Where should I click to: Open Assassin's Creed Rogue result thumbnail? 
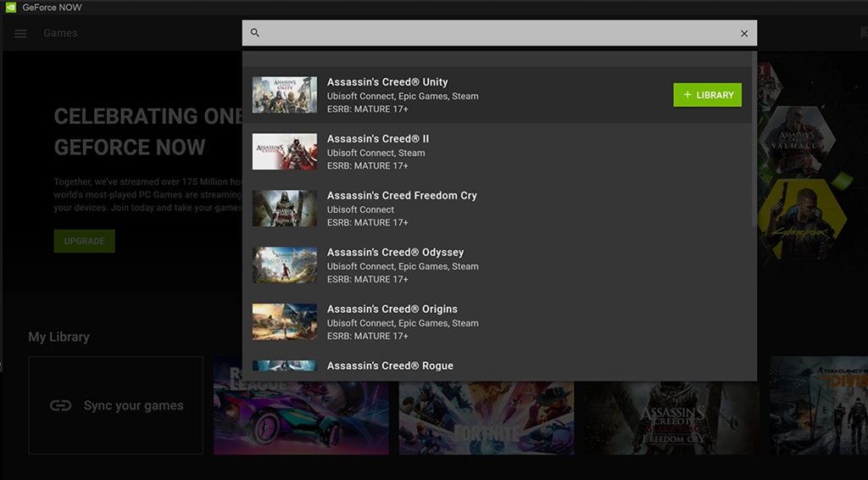pyautogui.click(x=285, y=366)
